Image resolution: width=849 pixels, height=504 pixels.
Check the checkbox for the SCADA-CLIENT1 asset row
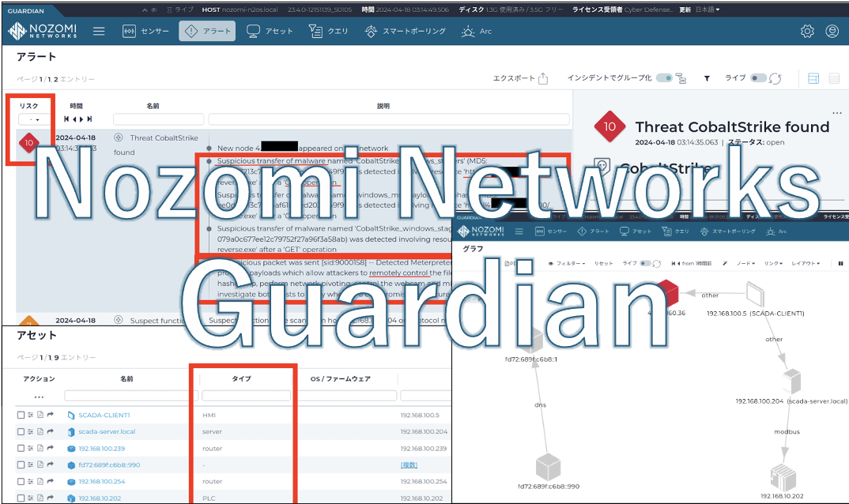(x=21, y=415)
